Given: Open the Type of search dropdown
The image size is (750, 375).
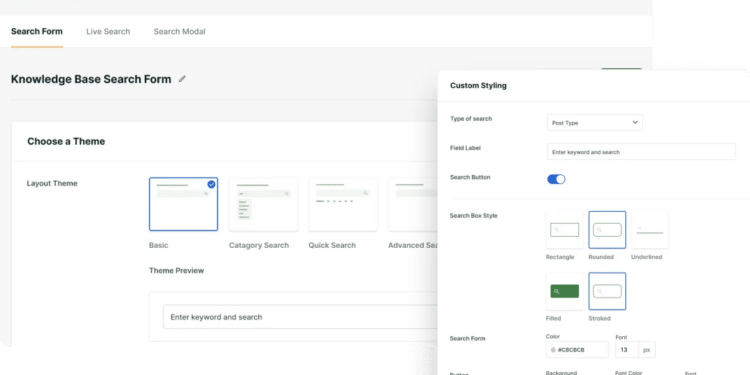Looking at the screenshot, I should pyautogui.click(x=595, y=122).
